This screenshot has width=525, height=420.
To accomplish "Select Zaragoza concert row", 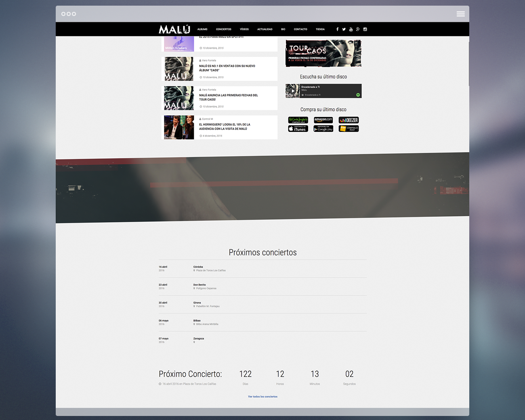I will click(262, 340).
